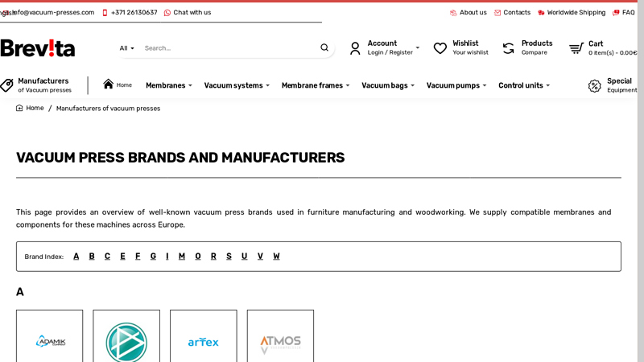644x362 pixels.
Task: Click the About us icon
Action: pos(453,13)
